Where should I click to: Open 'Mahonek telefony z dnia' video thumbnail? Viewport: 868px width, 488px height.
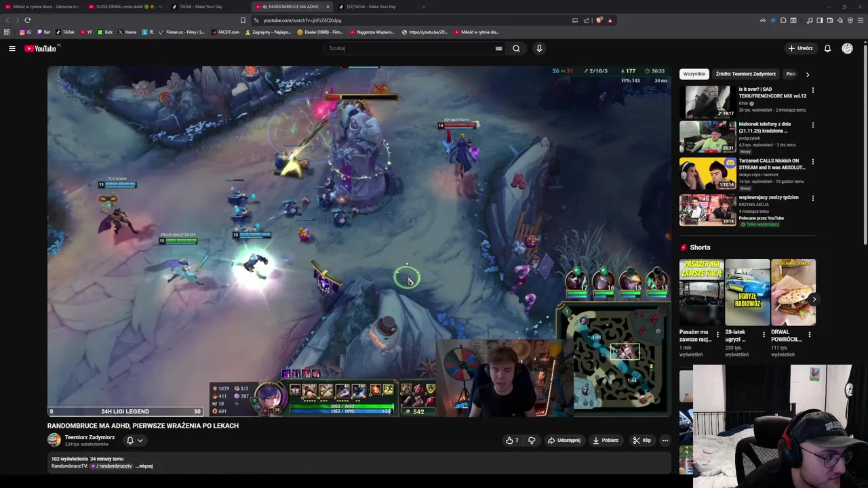click(x=707, y=137)
